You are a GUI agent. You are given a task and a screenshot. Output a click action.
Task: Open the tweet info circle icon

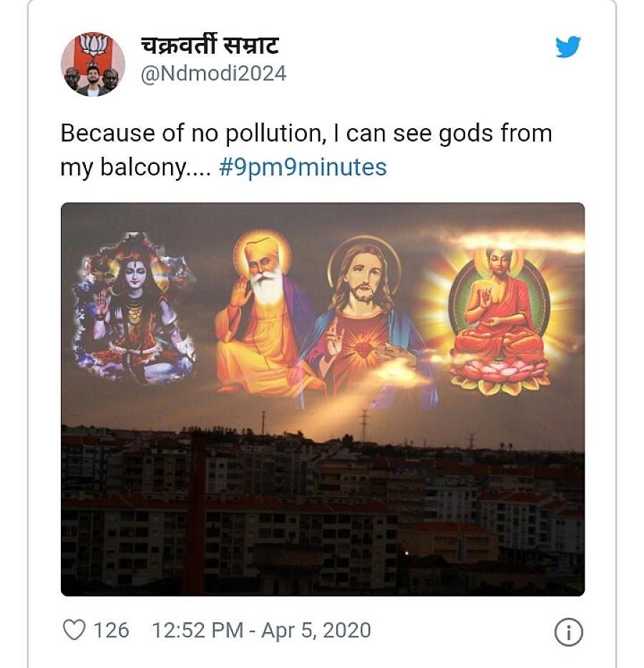(568, 631)
